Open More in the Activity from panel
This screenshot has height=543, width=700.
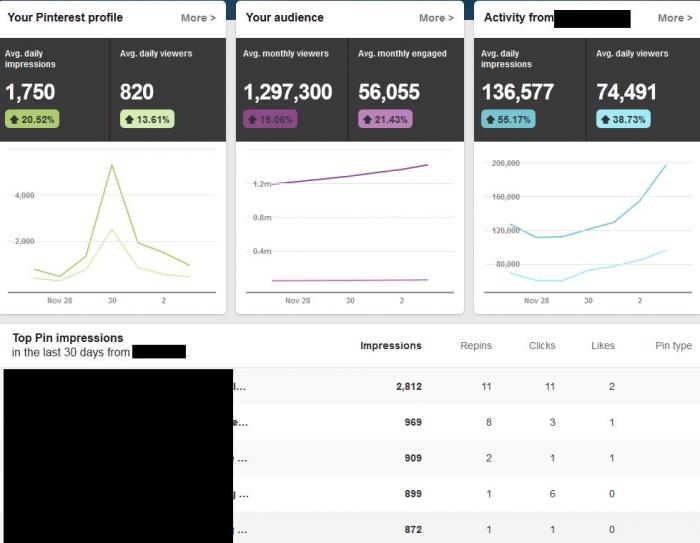point(675,18)
